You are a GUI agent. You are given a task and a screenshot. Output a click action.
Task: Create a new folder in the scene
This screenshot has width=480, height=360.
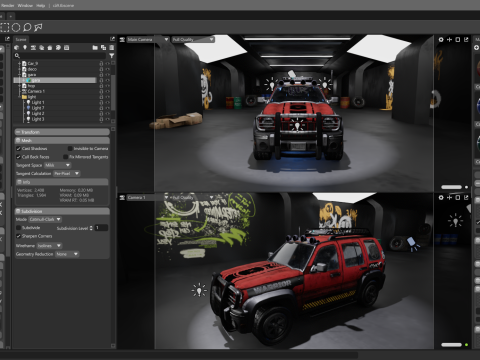[x=95, y=48]
